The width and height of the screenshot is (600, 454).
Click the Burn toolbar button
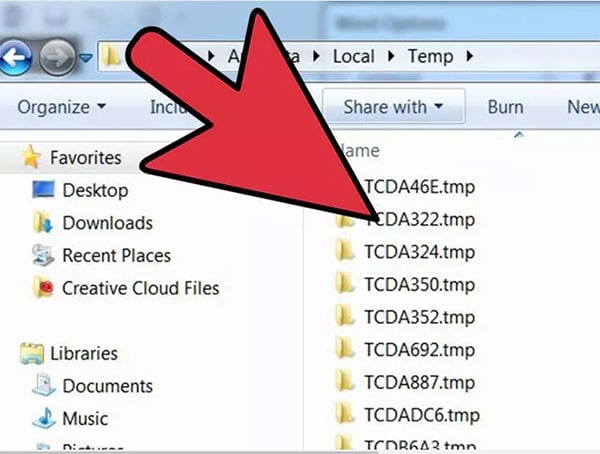pyautogui.click(x=505, y=107)
